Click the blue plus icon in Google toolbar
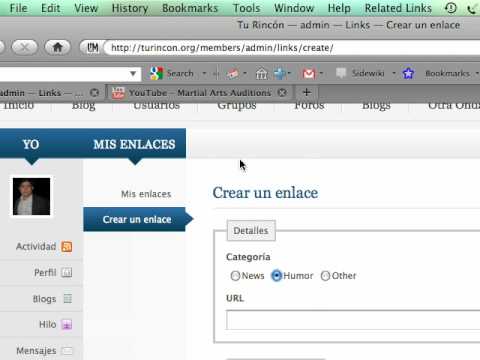480x360 pixels. tap(280, 73)
